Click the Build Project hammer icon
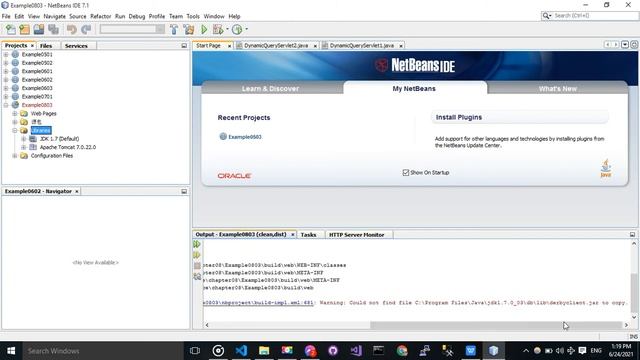This screenshot has height=360, width=640. click(x=174, y=29)
